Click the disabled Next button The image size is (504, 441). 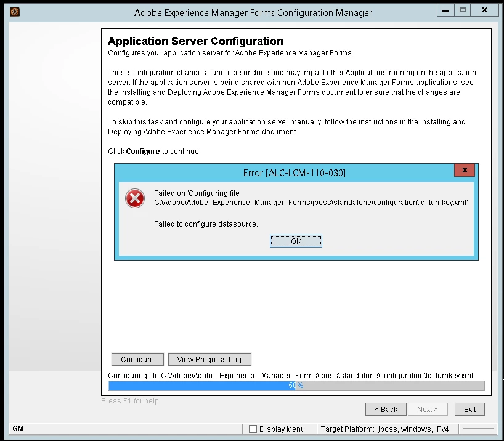(x=428, y=409)
